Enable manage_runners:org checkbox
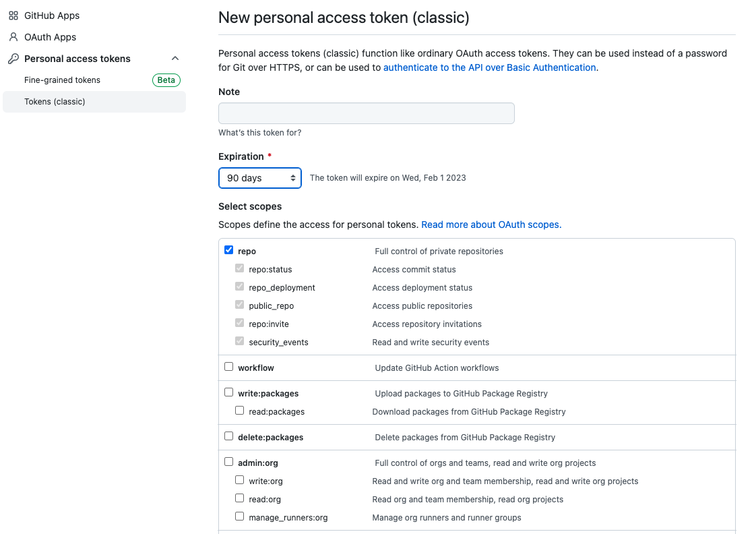This screenshot has height=534, width=756. [240, 516]
